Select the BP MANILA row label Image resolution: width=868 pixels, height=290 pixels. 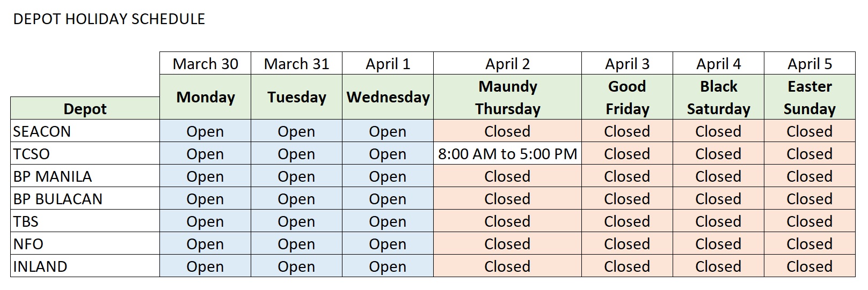53,176
